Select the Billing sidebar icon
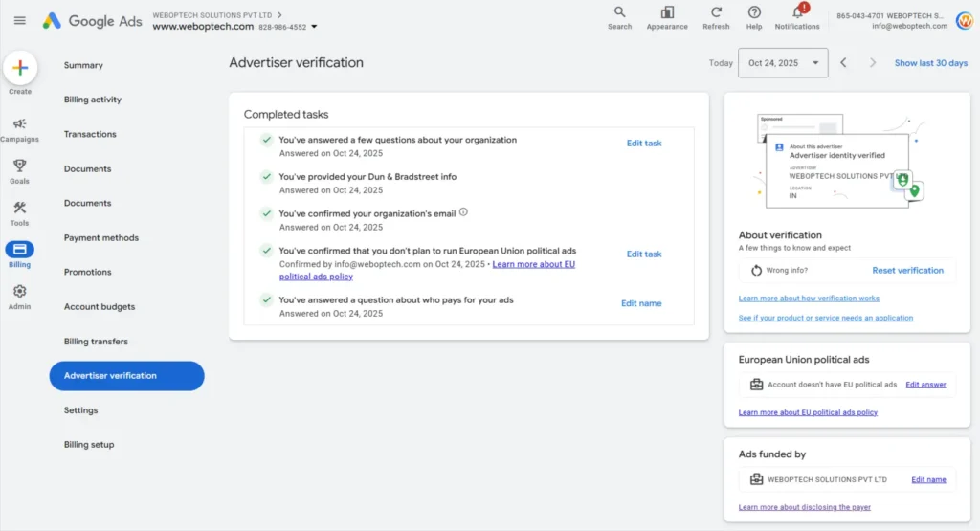This screenshot has width=980, height=531. [x=19, y=250]
